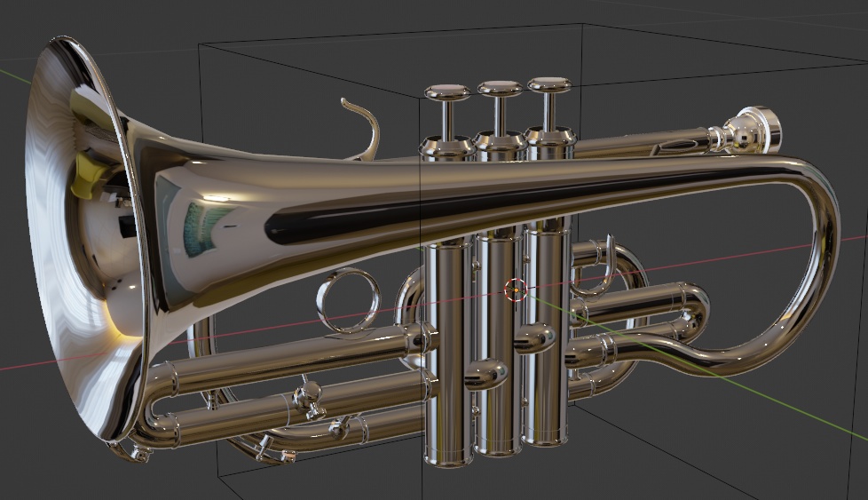Select the trumpet mouthpiece
This screenshot has height=500, width=868.
coord(746,132)
